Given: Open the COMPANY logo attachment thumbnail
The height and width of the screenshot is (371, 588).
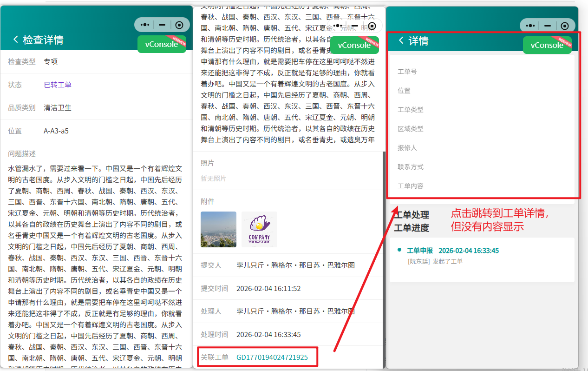Looking at the screenshot, I should tap(259, 229).
